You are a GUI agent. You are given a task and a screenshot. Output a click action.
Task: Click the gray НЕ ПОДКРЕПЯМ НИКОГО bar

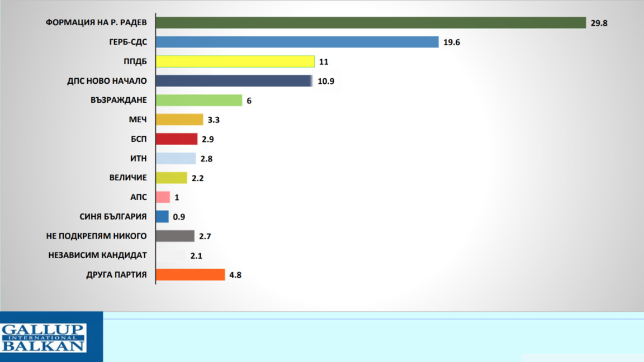pos(175,236)
